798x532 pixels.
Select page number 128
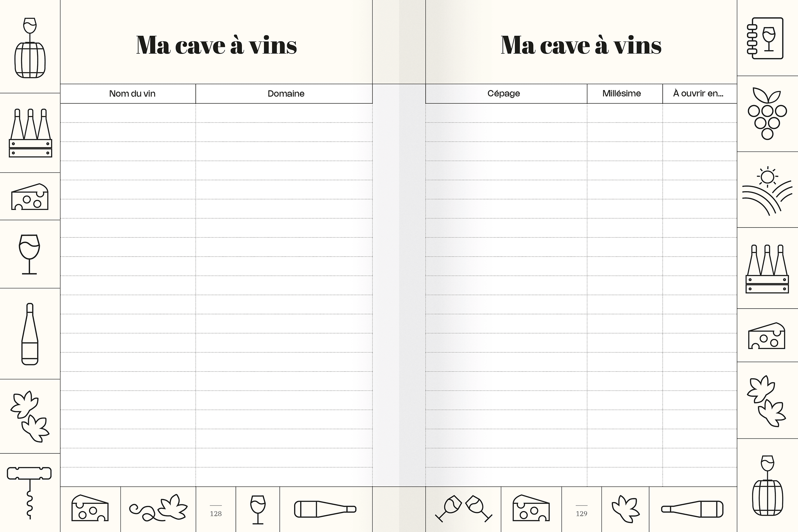coord(216,514)
